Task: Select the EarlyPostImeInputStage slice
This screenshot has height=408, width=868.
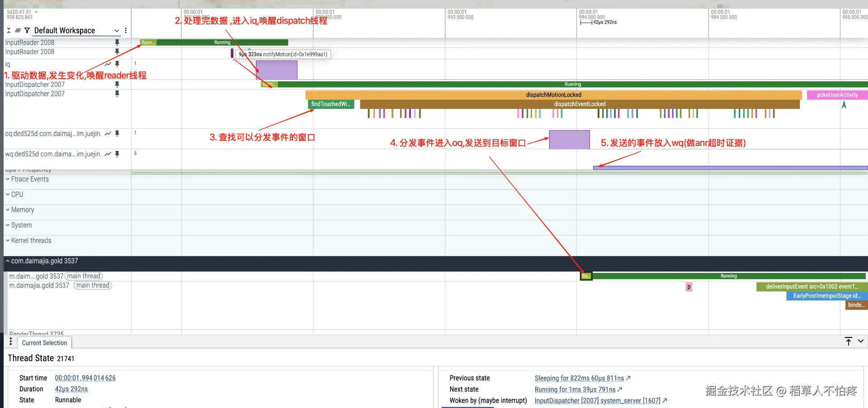Action: 827,296
